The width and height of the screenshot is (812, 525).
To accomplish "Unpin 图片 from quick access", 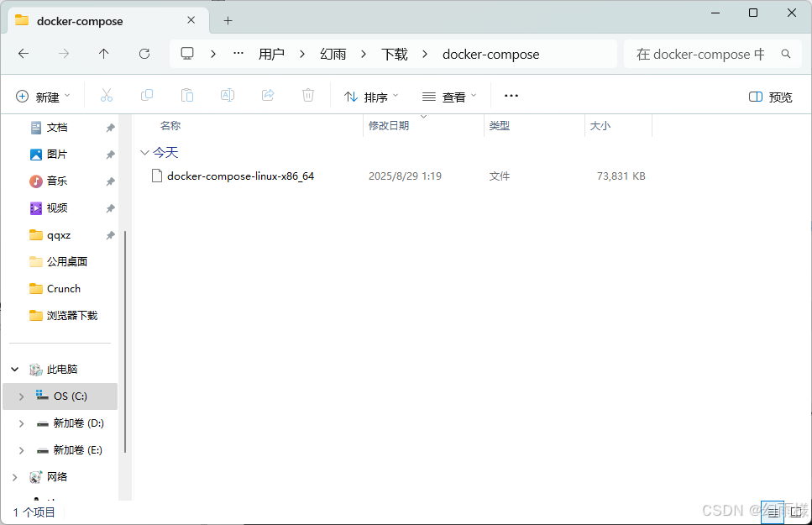I will (x=110, y=155).
